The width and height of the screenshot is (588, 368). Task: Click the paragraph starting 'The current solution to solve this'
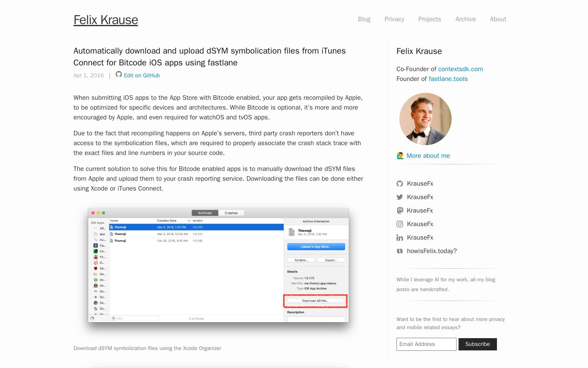[218, 179]
